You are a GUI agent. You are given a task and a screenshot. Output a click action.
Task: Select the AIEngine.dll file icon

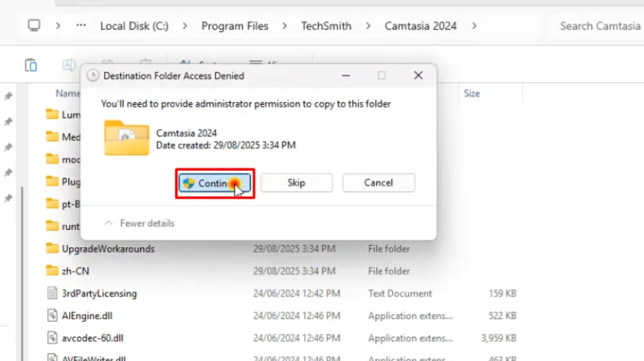[52, 315]
